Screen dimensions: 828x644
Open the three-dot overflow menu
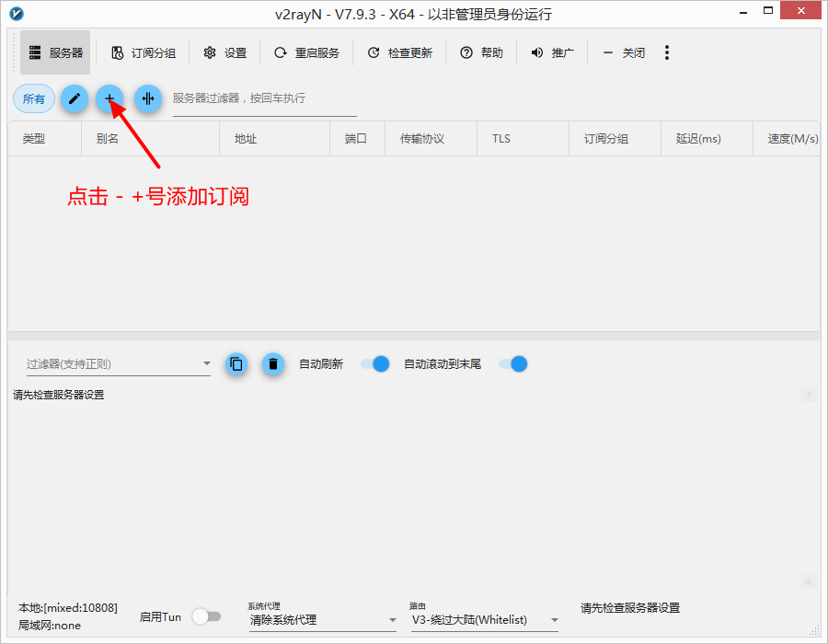click(667, 52)
